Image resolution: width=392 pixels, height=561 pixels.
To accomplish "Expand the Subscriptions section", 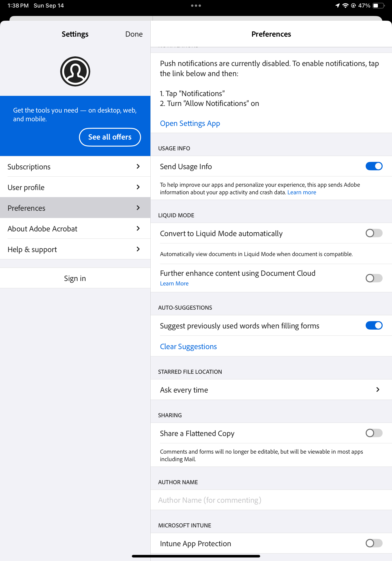I will coord(75,166).
